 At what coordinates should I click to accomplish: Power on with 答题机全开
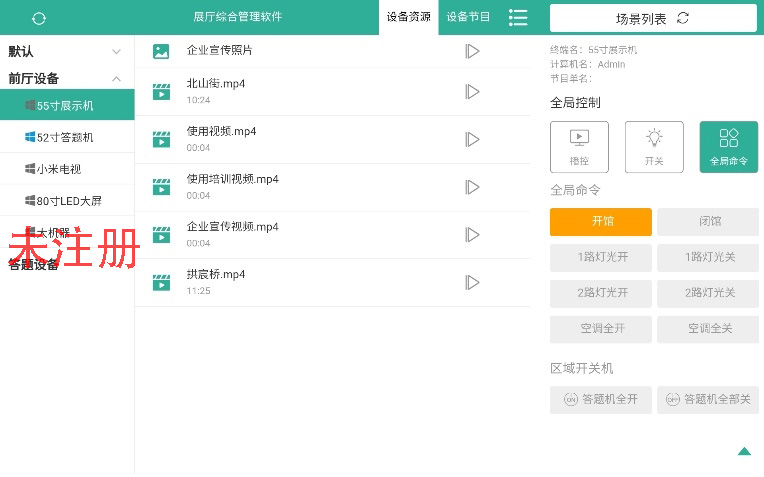[601, 400]
